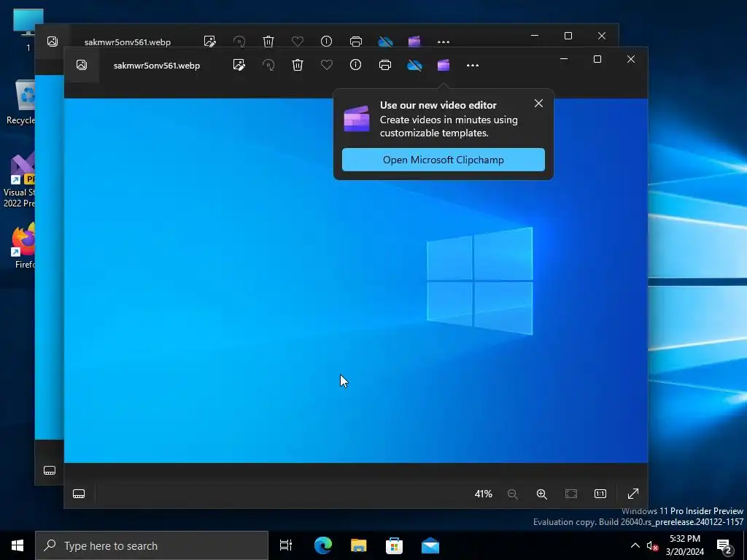
Task: Click Clipchamp icon in back Photos window
Action: click(x=414, y=42)
